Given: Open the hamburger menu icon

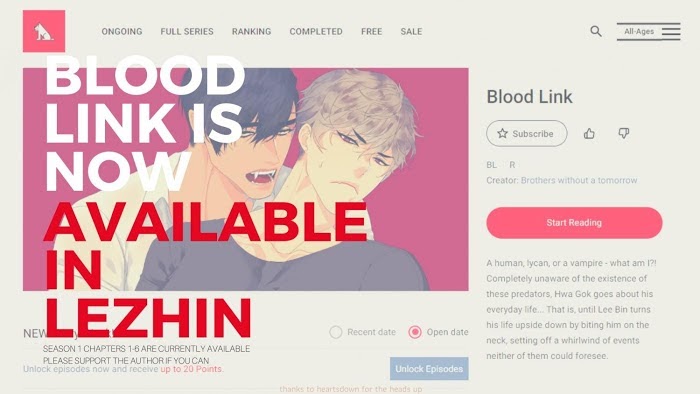Looking at the screenshot, I should (671, 31).
